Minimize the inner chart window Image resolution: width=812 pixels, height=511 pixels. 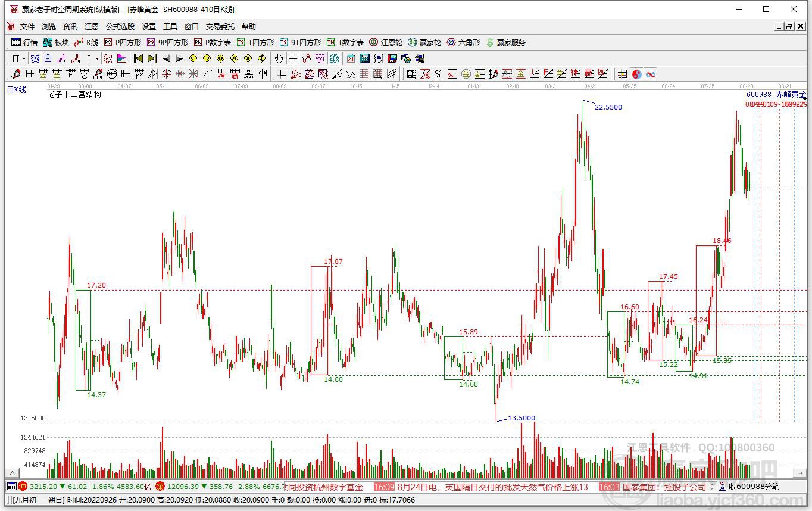point(780,27)
